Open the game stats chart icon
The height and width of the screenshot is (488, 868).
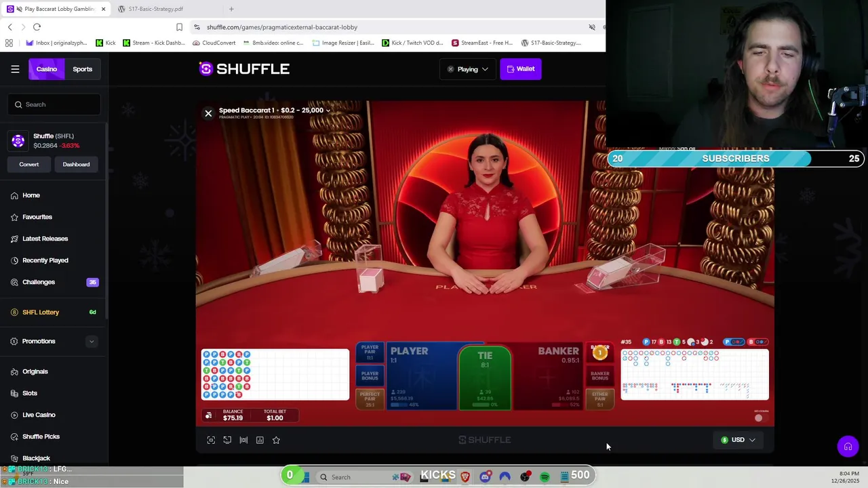coord(260,440)
